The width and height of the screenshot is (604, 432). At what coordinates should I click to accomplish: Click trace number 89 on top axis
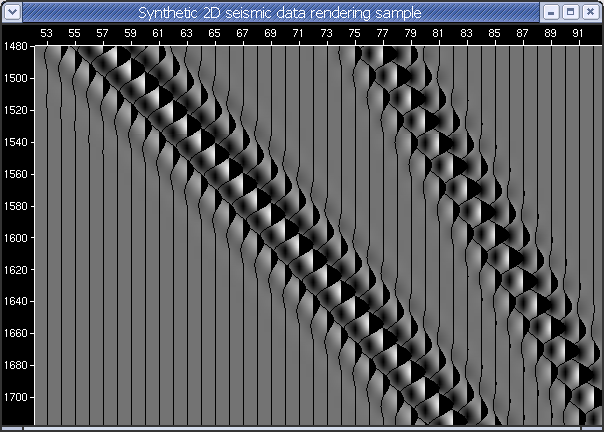pyautogui.click(x=550, y=34)
